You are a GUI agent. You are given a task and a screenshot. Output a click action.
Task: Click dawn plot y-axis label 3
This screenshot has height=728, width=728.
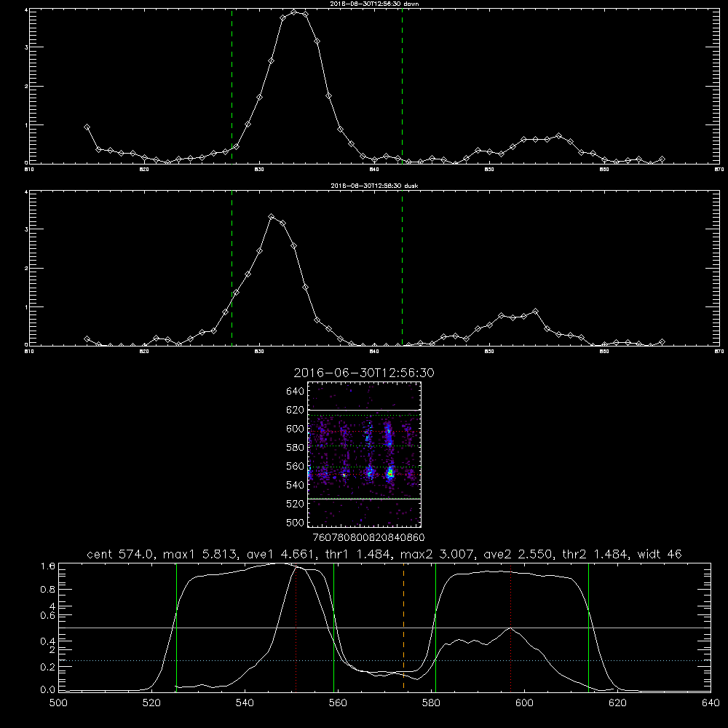click(x=26, y=47)
